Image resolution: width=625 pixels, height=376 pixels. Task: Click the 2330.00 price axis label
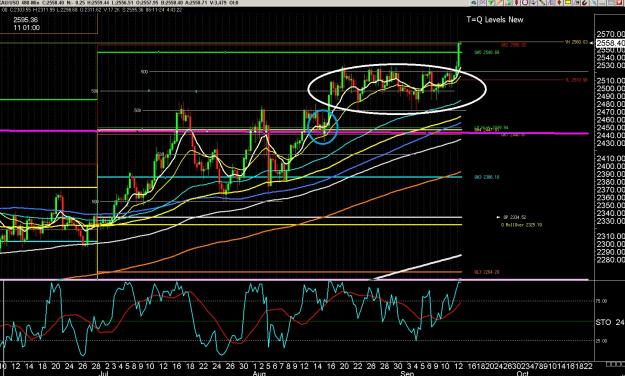click(x=610, y=221)
